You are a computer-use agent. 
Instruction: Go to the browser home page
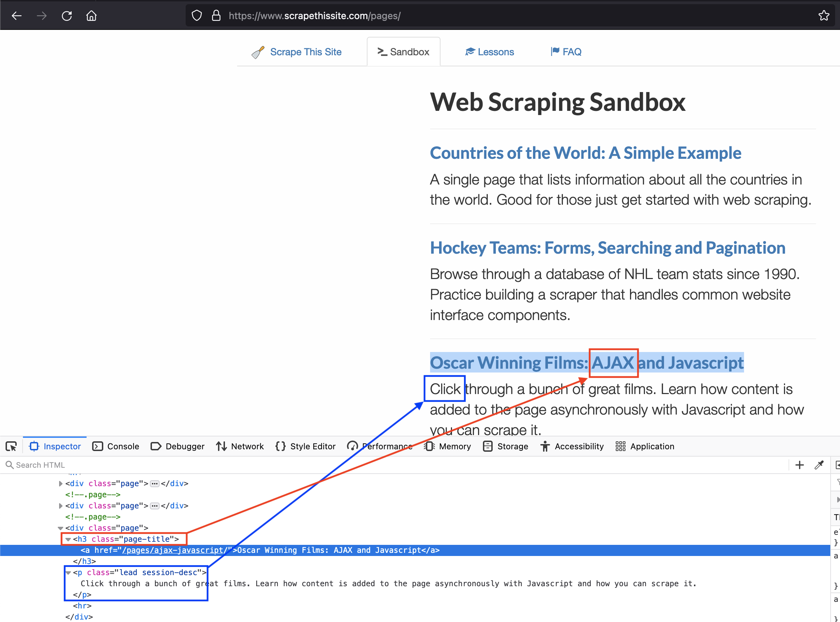pos(91,16)
